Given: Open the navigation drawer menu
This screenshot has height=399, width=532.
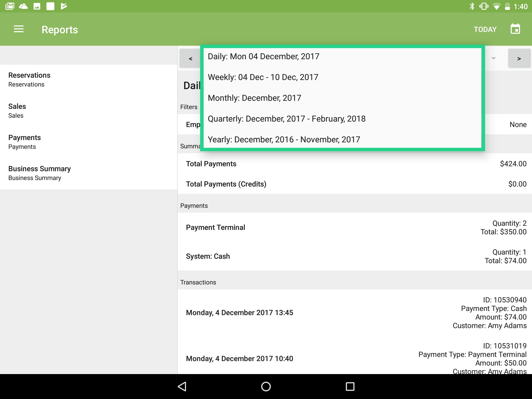Looking at the screenshot, I should point(18,29).
